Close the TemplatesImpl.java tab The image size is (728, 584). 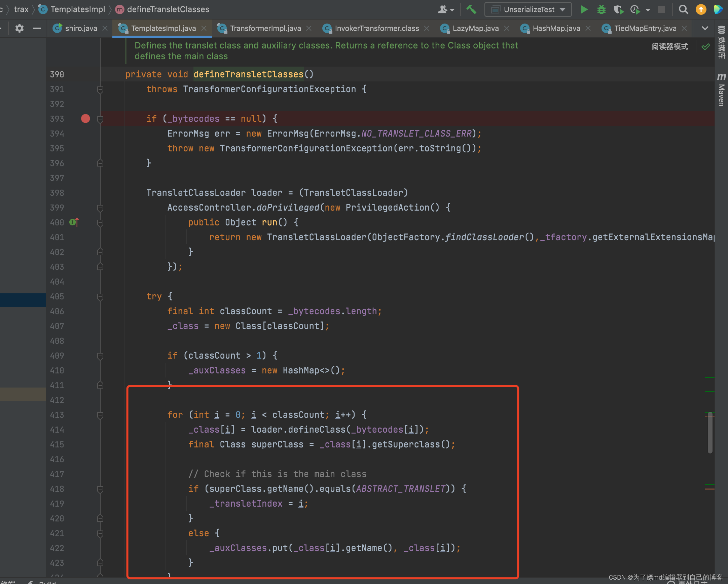[204, 28]
